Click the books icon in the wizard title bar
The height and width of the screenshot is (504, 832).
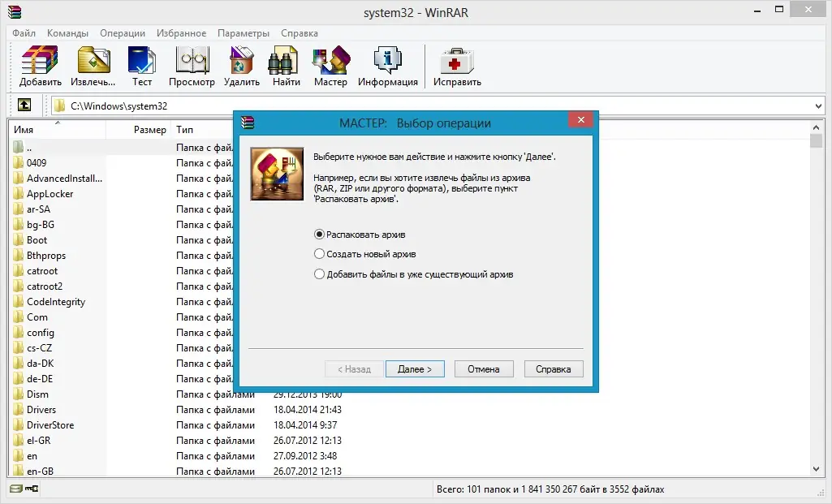pos(248,123)
